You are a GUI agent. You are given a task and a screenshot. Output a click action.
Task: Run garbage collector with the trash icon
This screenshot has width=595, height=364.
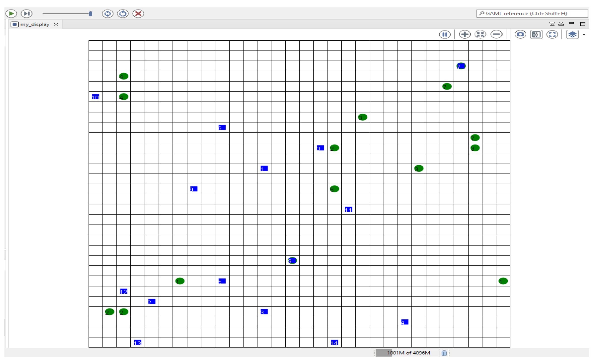tap(444, 353)
